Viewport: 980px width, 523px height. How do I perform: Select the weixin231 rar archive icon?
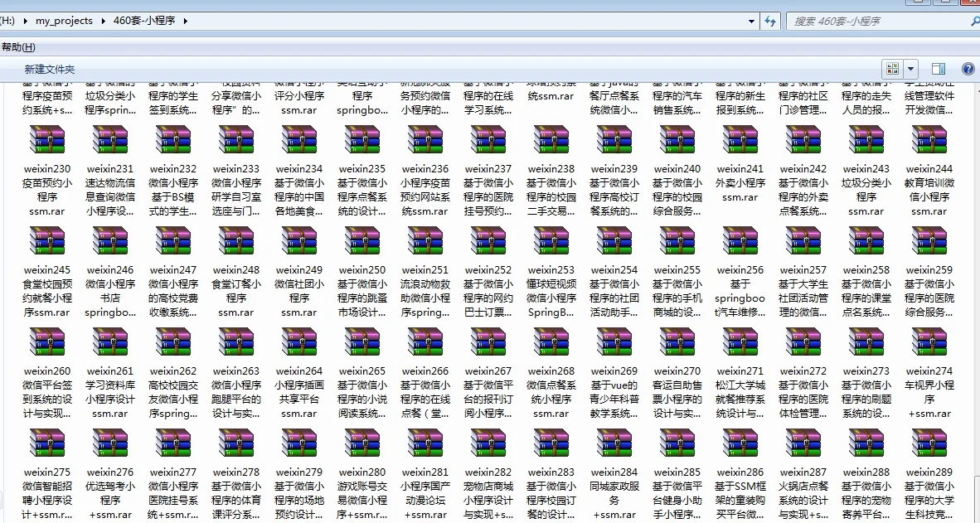coord(110,140)
